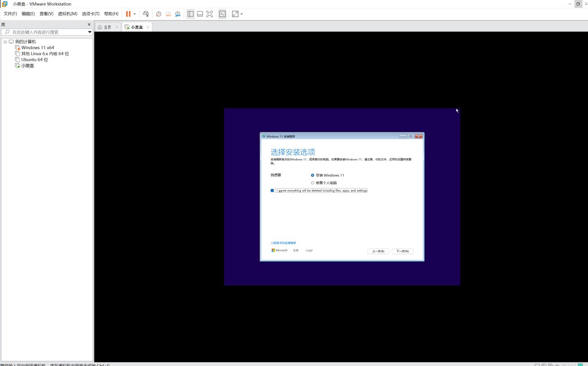Continue with the 下一步(N) button
The height and width of the screenshot is (366, 588).
click(402, 251)
